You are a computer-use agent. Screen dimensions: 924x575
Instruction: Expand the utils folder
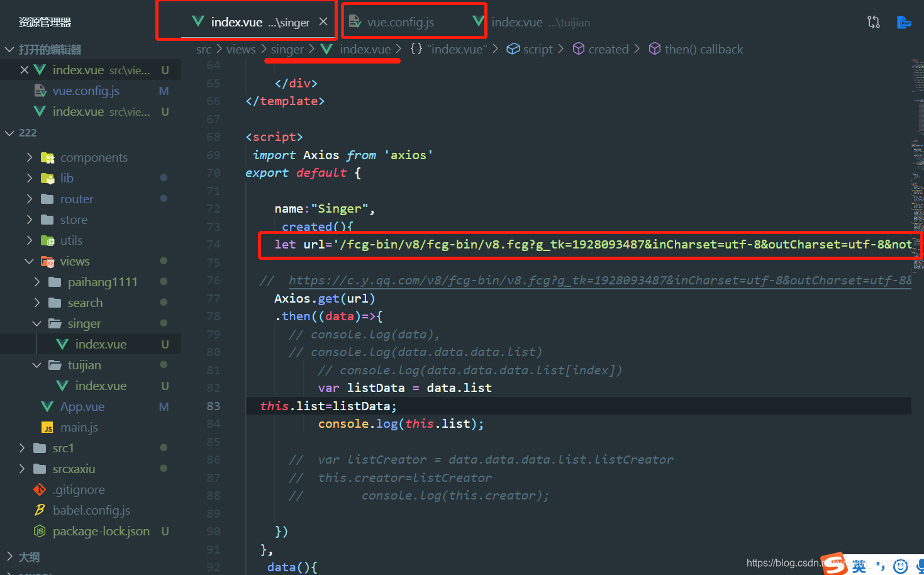click(30, 240)
